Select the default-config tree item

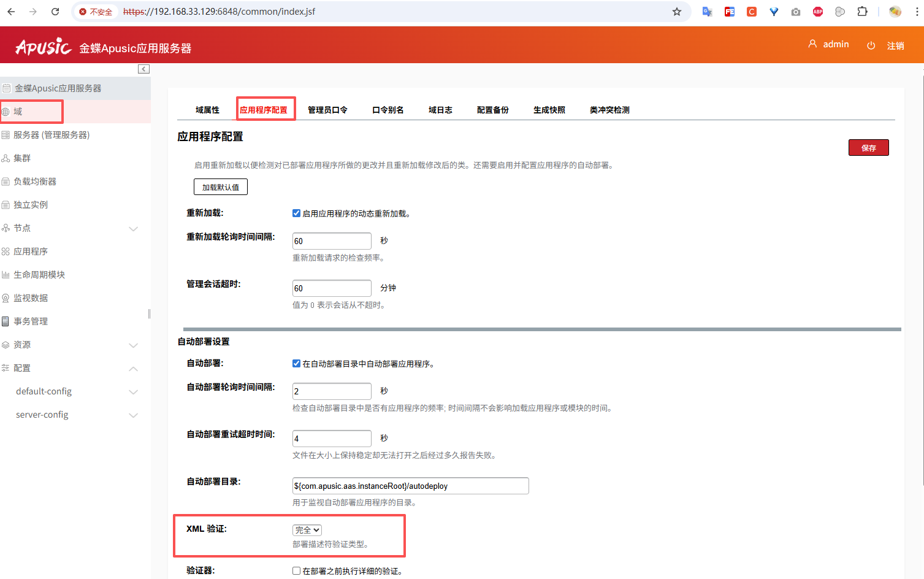(x=44, y=391)
